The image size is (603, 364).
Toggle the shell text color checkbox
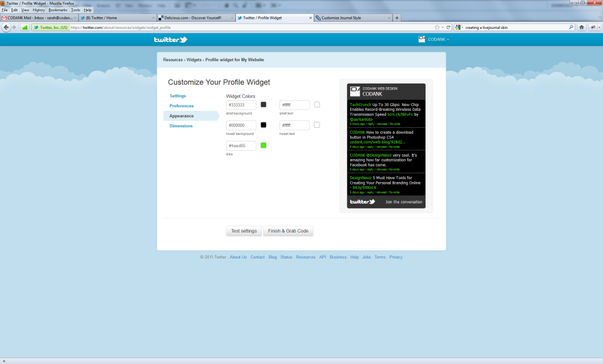[x=317, y=105]
